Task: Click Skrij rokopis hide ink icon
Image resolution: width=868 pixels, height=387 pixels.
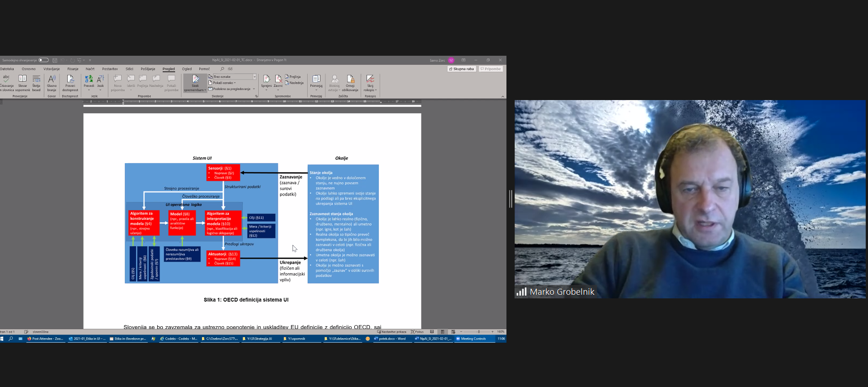Action: tap(370, 79)
